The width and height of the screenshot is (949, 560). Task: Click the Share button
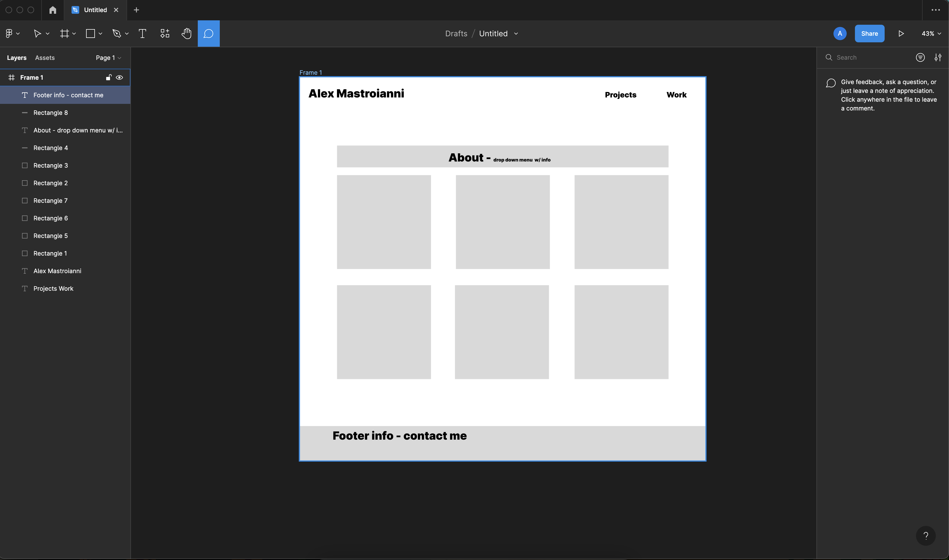(869, 33)
